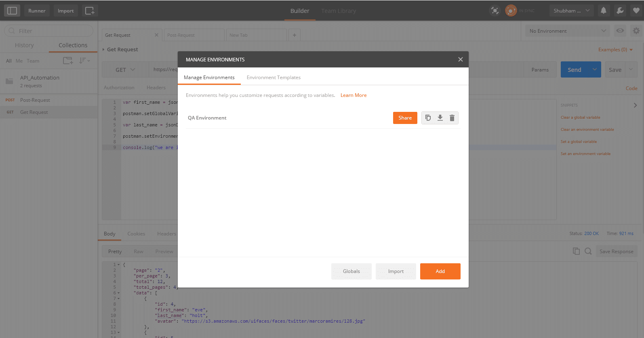This screenshot has width=644, height=338.
Task: Click the Add environment button
Action: click(440, 271)
